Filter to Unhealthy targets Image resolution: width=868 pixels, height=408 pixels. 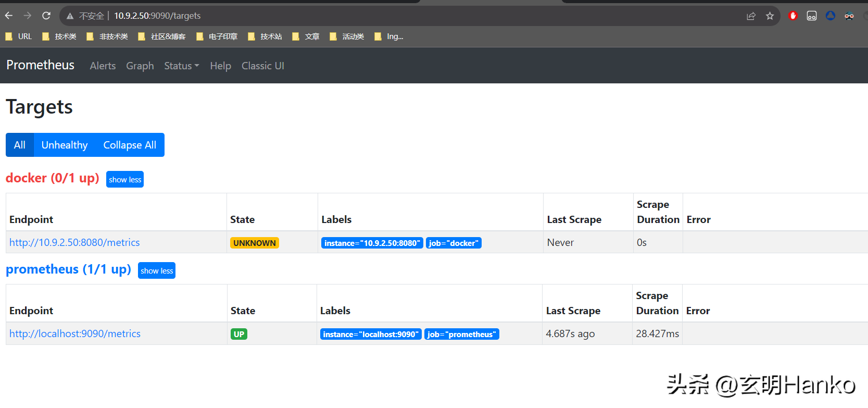point(65,145)
